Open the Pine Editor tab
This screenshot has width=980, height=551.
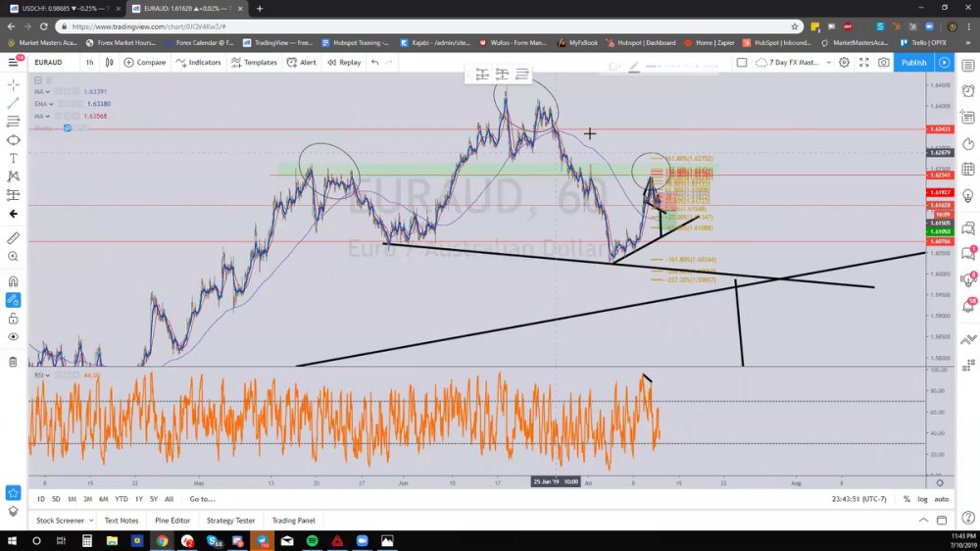point(172,521)
